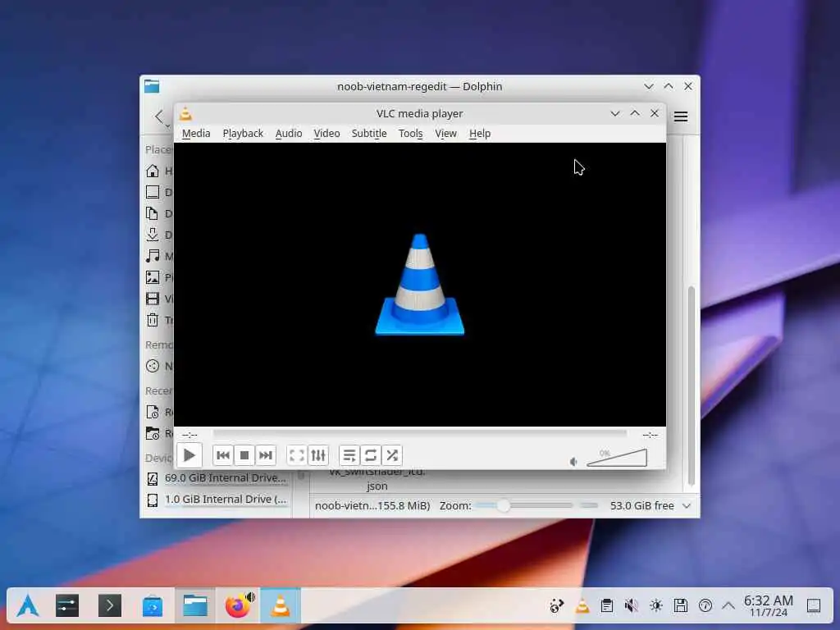Launch Konsole terminal from taskbar
840x630 pixels.
tap(110, 606)
